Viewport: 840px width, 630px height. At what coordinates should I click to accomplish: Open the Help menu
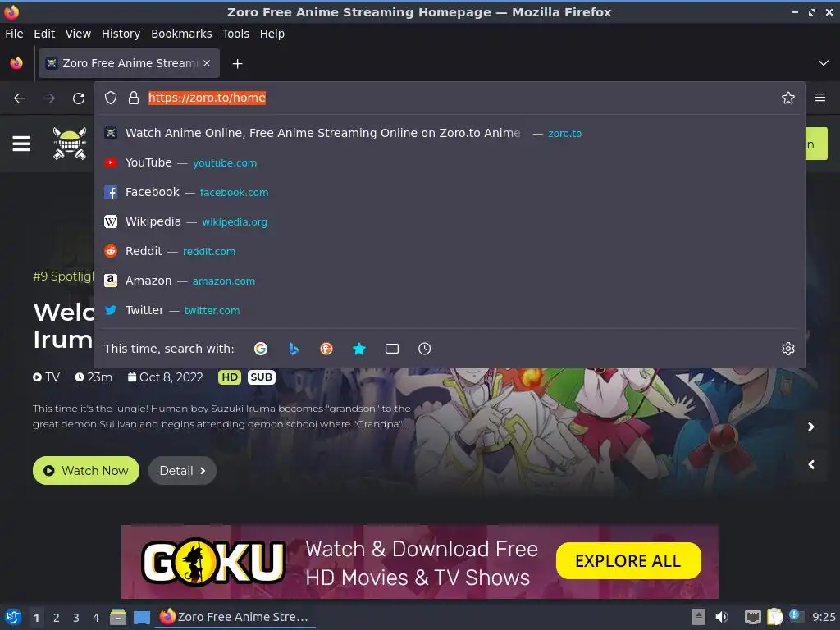click(x=272, y=34)
